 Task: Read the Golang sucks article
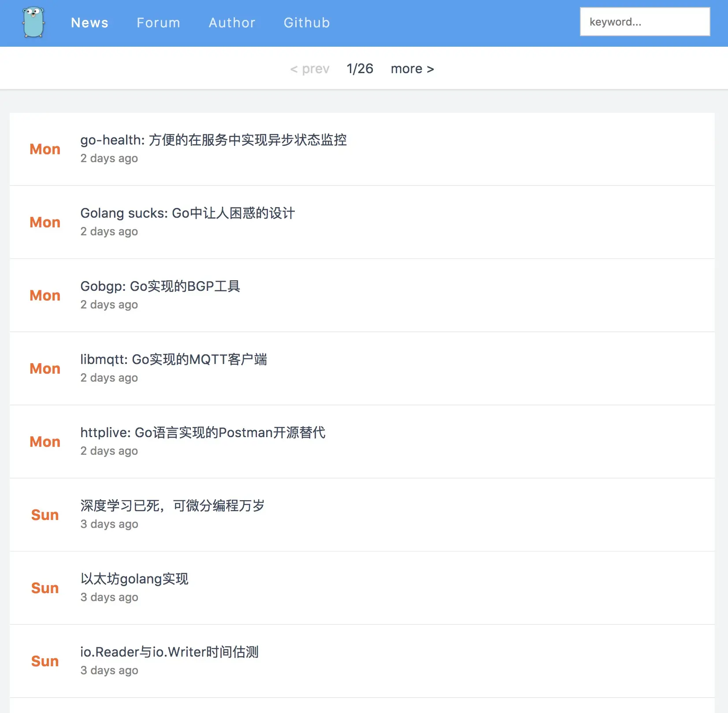pyautogui.click(x=187, y=213)
